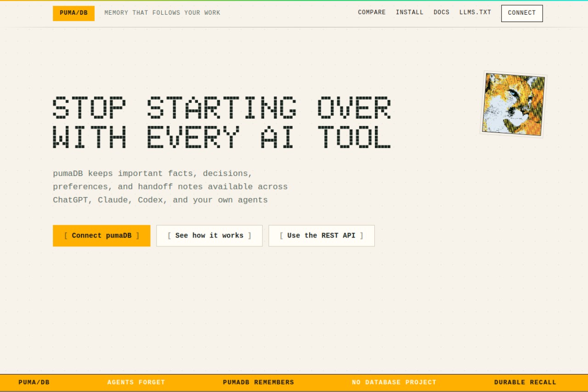Screen dimensions: 588x392
Task: Select the See how it works button
Action: tap(209, 236)
